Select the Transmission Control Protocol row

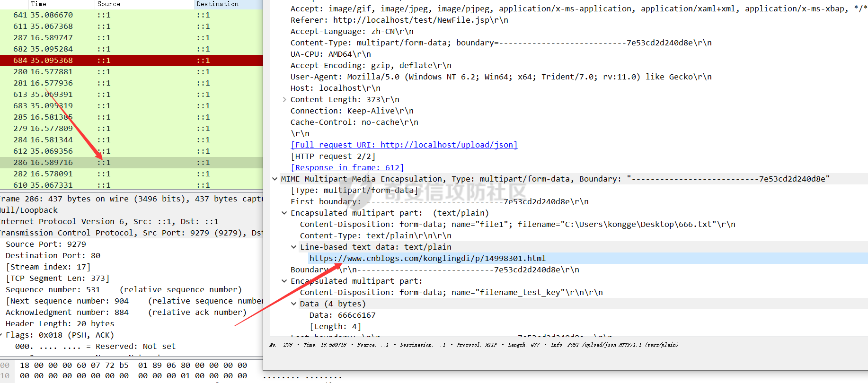coord(131,233)
